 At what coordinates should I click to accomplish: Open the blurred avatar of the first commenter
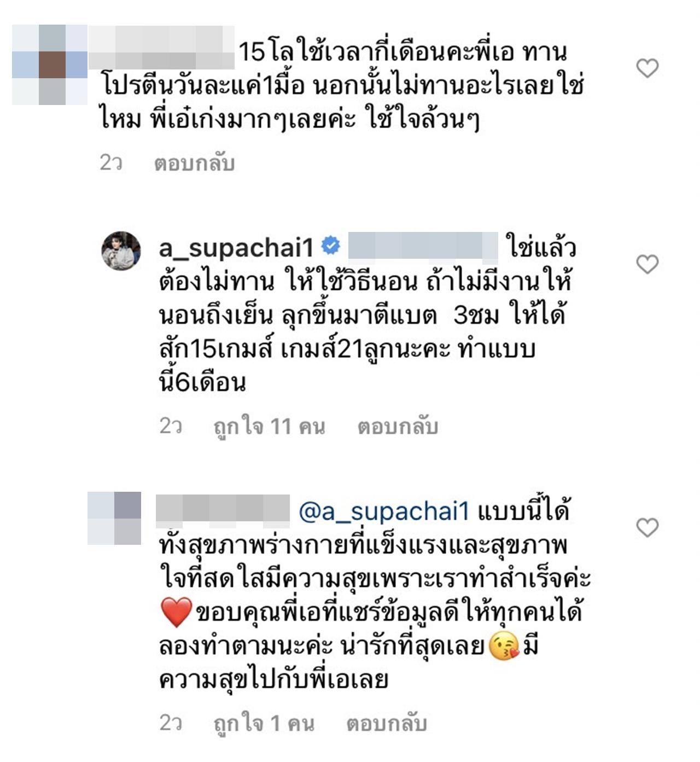point(50,65)
